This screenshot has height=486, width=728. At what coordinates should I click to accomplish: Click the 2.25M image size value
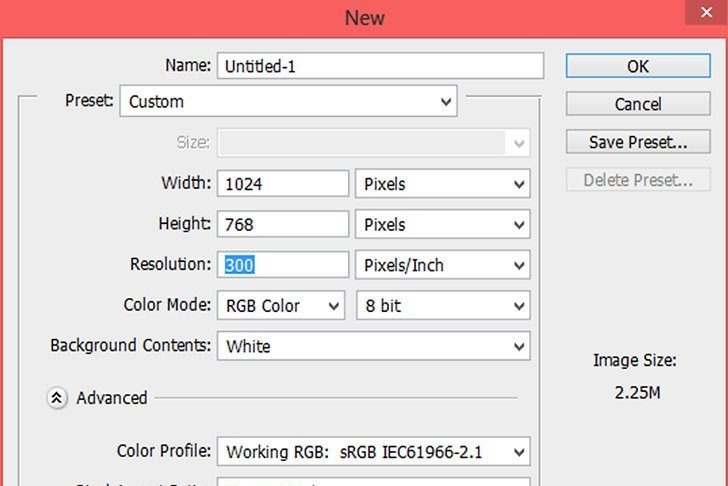point(637,393)
